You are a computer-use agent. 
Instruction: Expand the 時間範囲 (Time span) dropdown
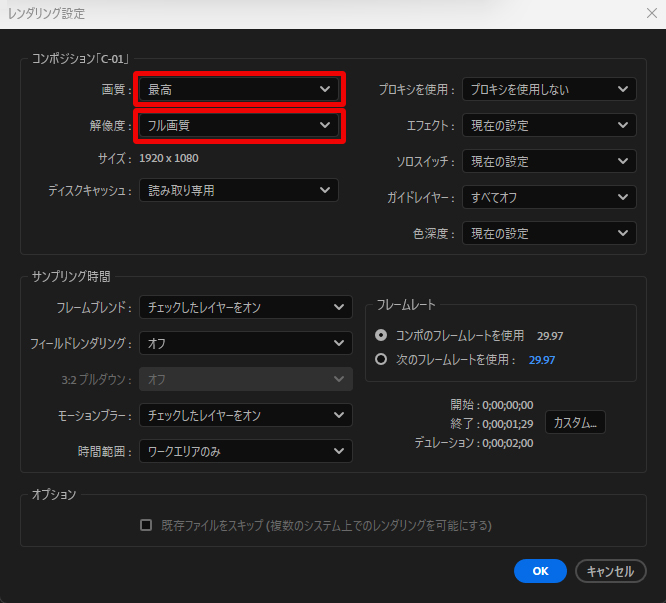(x=245, y=451)
